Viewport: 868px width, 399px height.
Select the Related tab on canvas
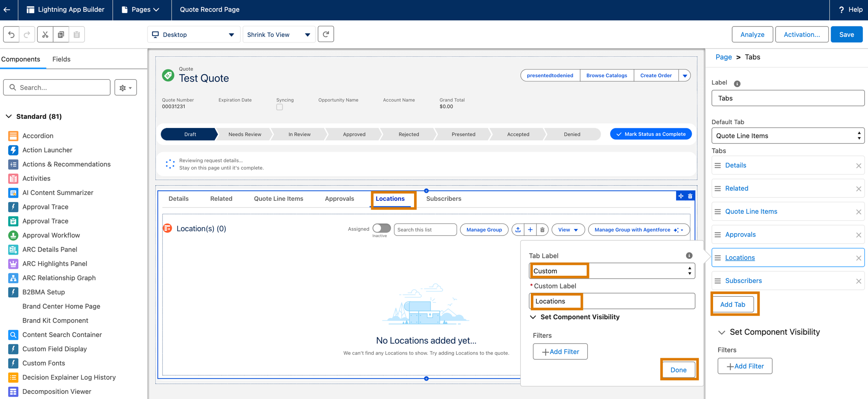click(221, 199)
